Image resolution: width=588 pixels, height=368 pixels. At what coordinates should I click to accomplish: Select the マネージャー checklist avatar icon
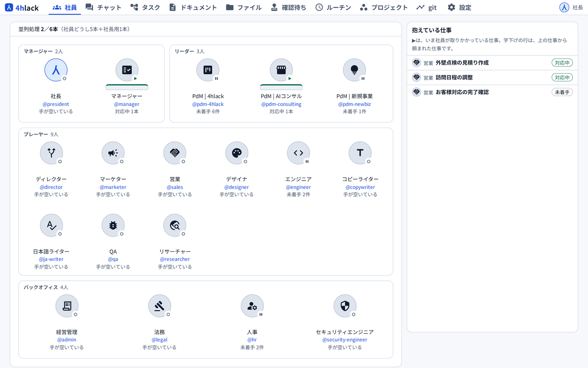(x=127, y=70)
